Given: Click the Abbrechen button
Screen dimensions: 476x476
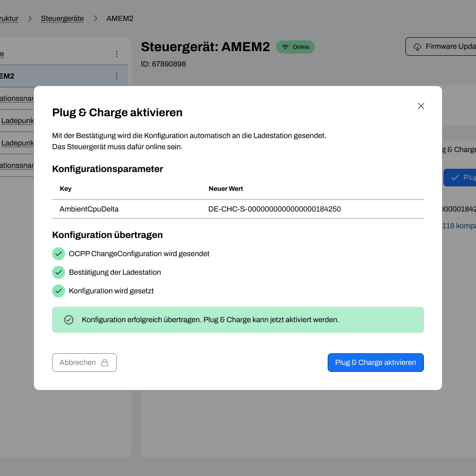Looking at the screenshot, I should 84,363.
